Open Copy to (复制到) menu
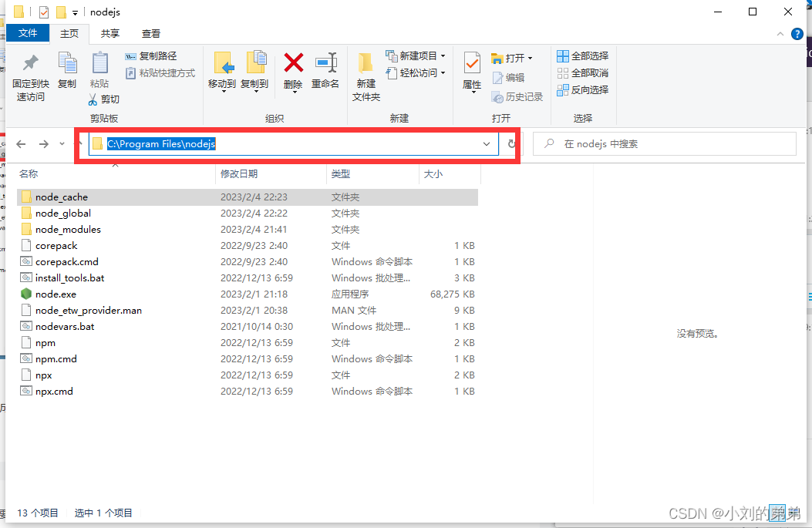 (254, 72)
